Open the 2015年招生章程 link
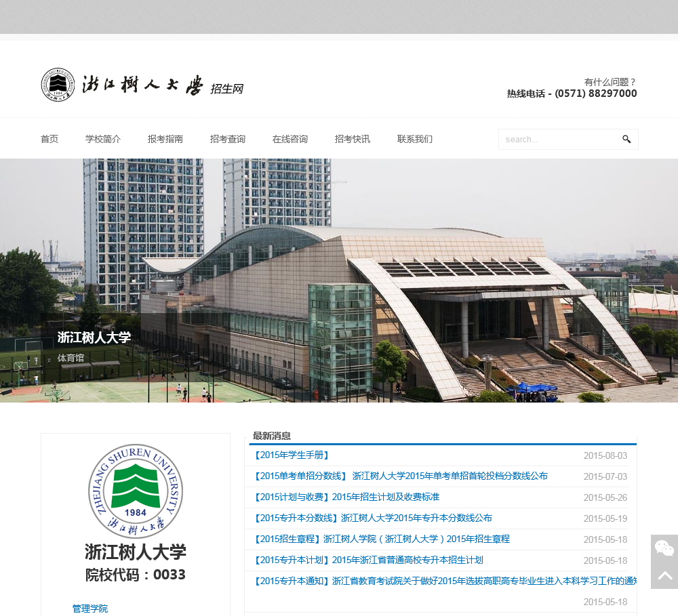The image size is (678, 616). pyautogui.click(x=381, y=539)
